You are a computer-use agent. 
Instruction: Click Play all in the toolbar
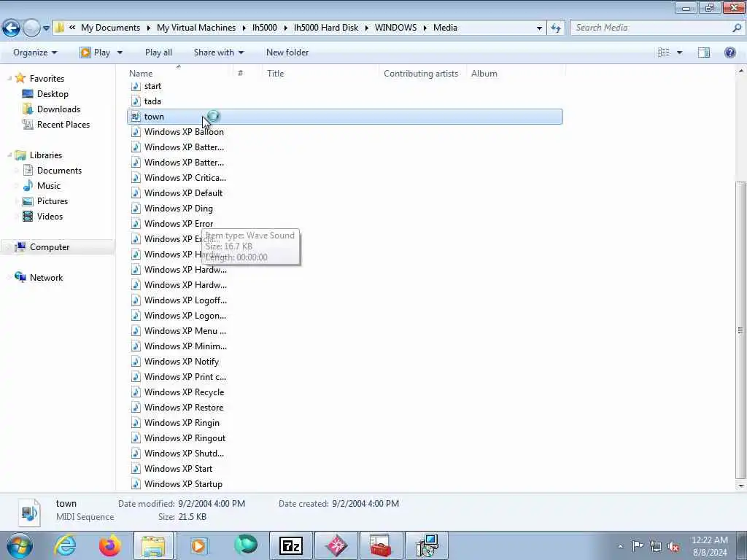(158, 52)
